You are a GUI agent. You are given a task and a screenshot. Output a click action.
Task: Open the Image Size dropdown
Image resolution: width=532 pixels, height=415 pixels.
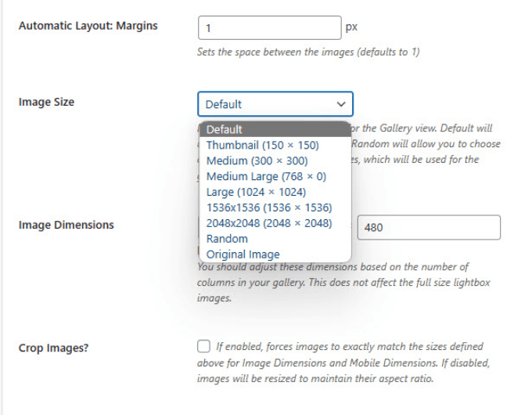(x=275, y=104)
